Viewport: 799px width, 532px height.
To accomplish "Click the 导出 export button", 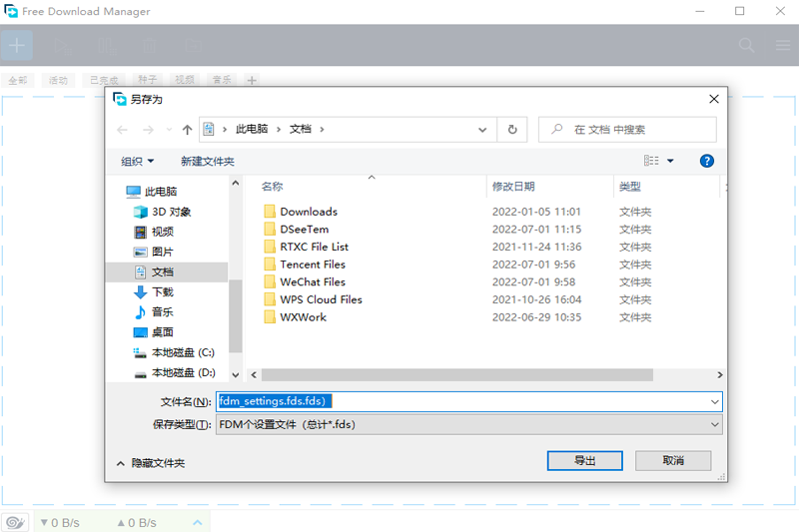I will [585, 461].
